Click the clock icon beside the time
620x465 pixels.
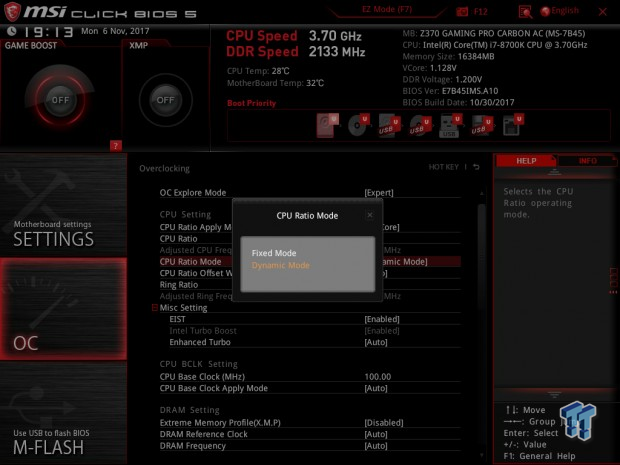click(x=11, y=31)
